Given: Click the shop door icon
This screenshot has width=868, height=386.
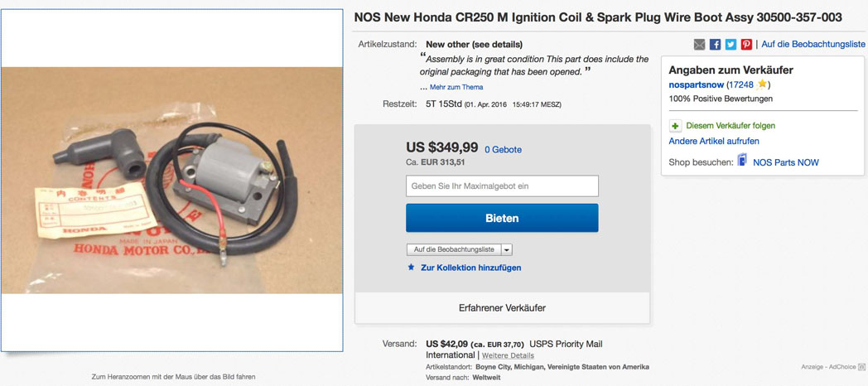Looking at the screenshot, I should pos(742,161).
